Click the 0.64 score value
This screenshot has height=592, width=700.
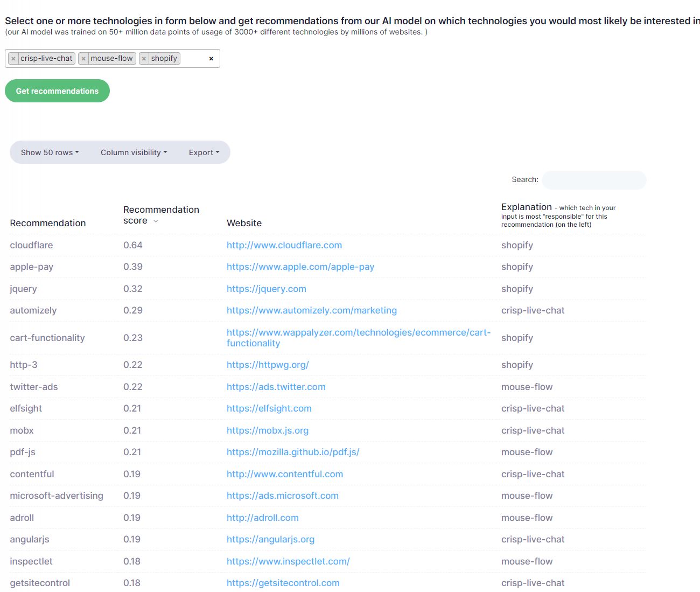click(x=133, y=245)
